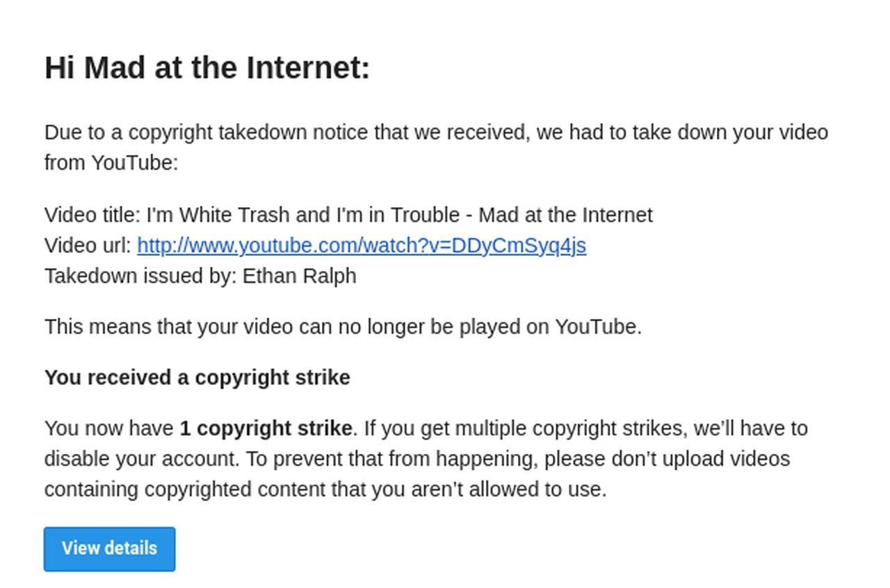Click the "from YouTube:" text
Viewport: 890px width, 588px height.
click(111, 163)
